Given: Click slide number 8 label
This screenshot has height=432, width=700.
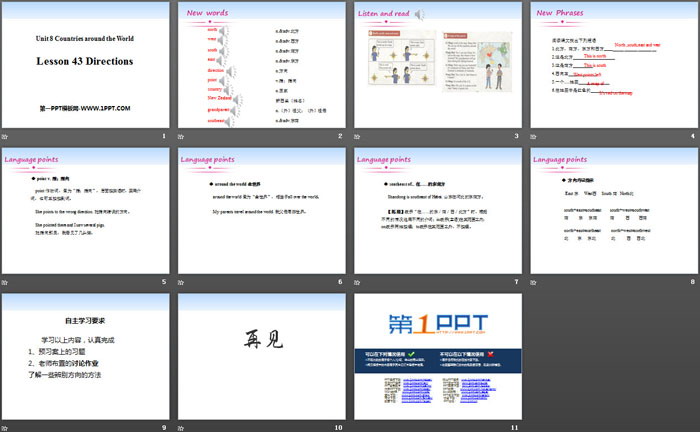Looking at the screenshot, I should coord(692,282).
